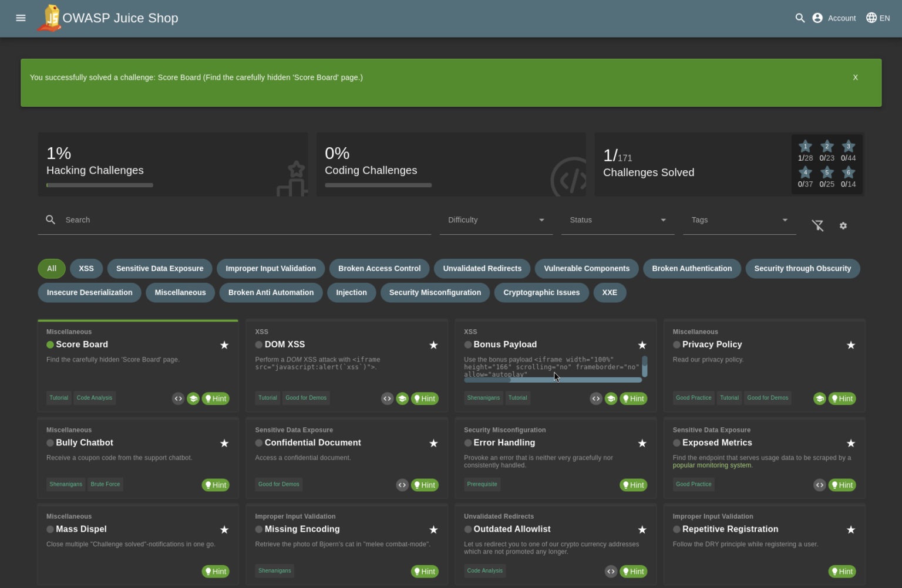
Task: Click the search magnifier in header
Action: pos(800,18)
